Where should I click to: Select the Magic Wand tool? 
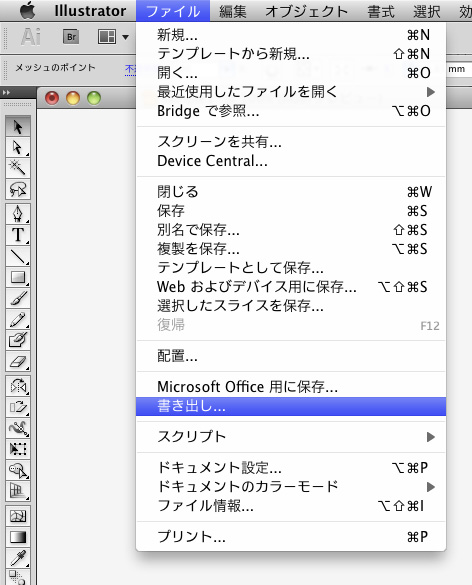[18, 169]
